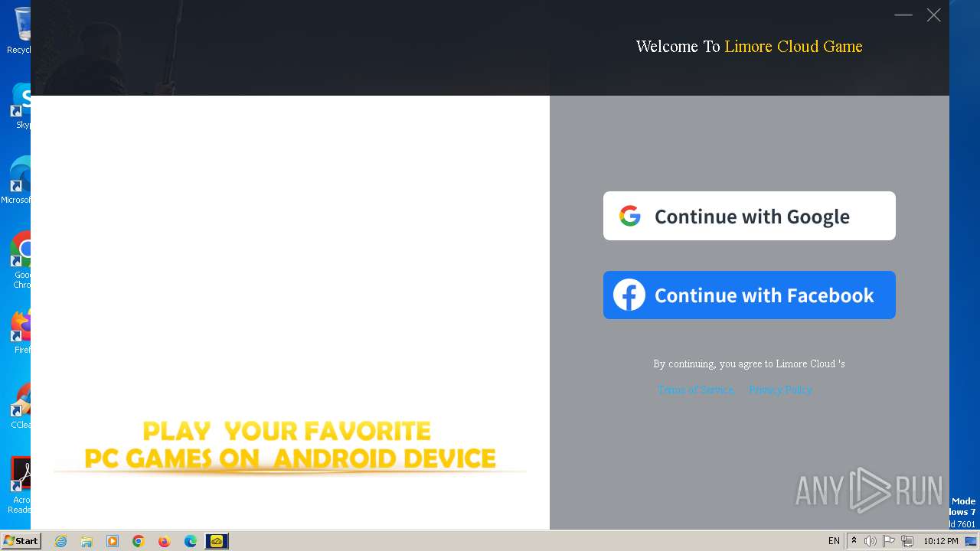Sign in using Continue with Facebook button
The height and width of the screenshot is (551, 980).
[x=749, y=295]
